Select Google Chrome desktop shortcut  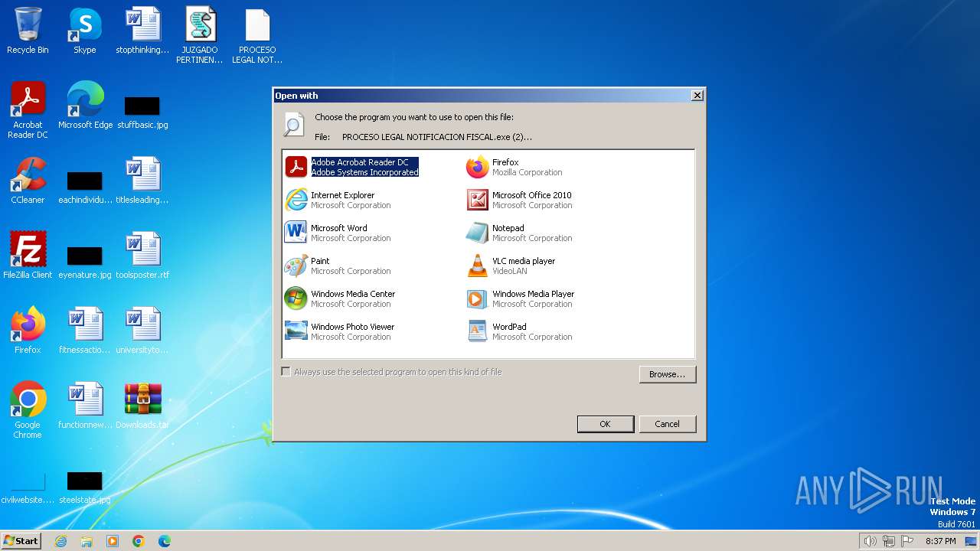pyautogui.click(x=28, y=410)
